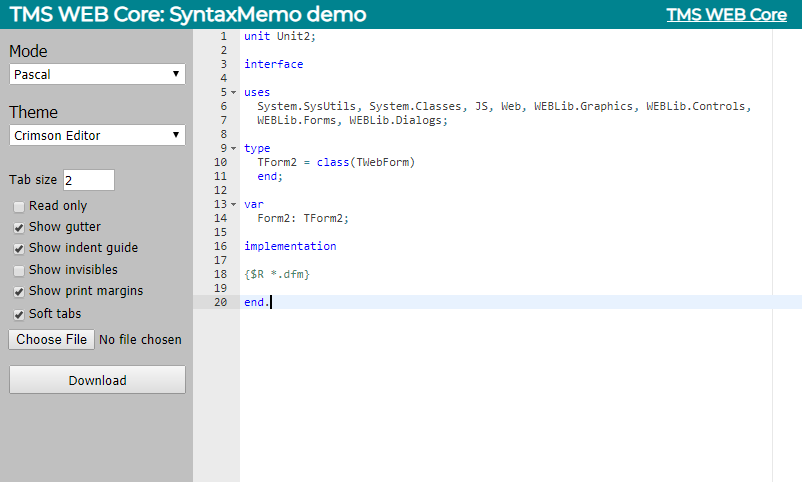Collapse the type block fold arrow on line 9
802x482 pixels.
(x=234, y=148)
